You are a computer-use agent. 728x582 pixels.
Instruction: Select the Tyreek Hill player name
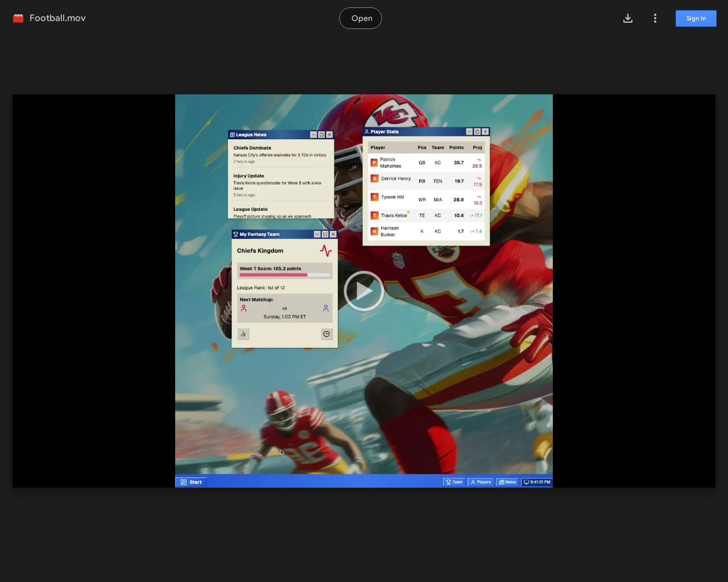(392, 197)
